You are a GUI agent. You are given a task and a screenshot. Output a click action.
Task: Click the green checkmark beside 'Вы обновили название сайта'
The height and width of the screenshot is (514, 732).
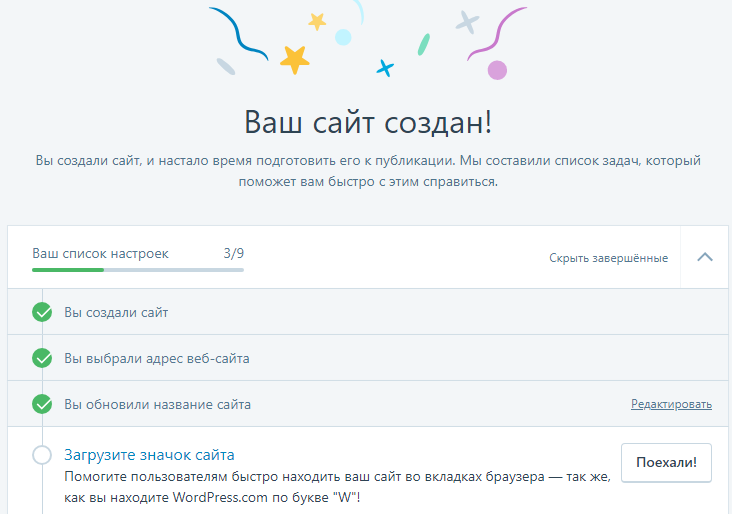(42, 404)
